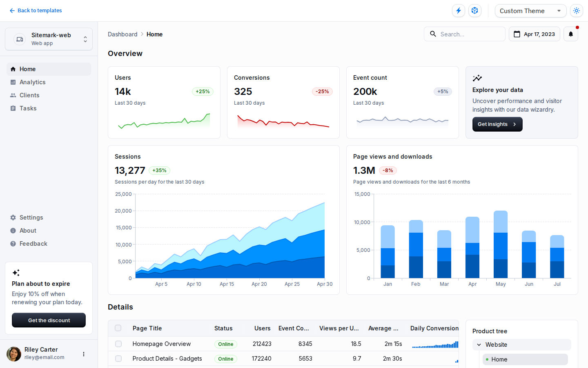Click the Conversions card red sparkline
This screenshot has height=368, width=588.
283,121
